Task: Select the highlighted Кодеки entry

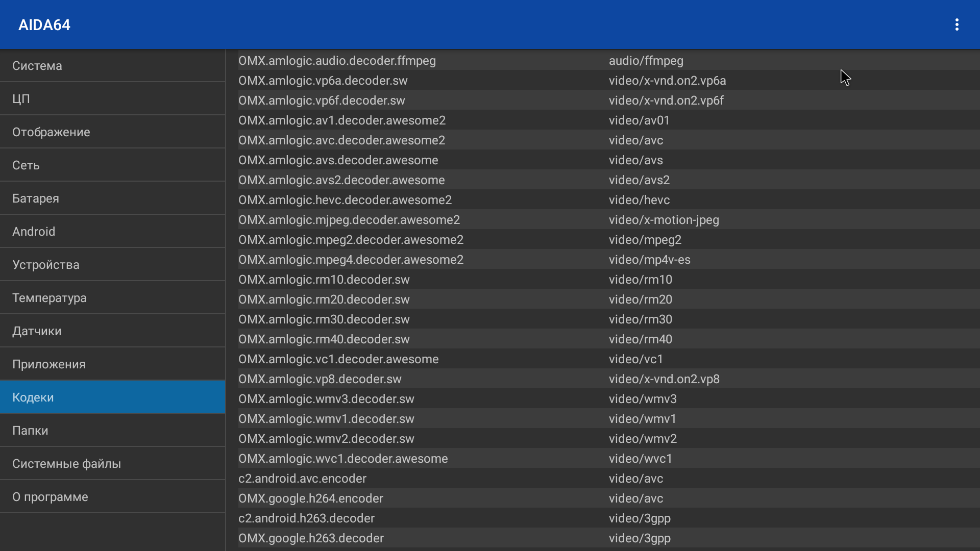Action: 112,397
